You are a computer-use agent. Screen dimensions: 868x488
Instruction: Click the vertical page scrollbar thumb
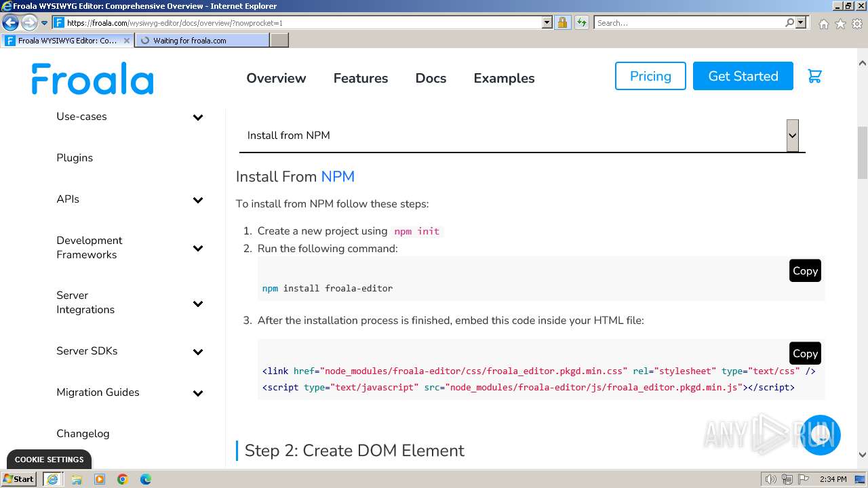click(863, 152)
